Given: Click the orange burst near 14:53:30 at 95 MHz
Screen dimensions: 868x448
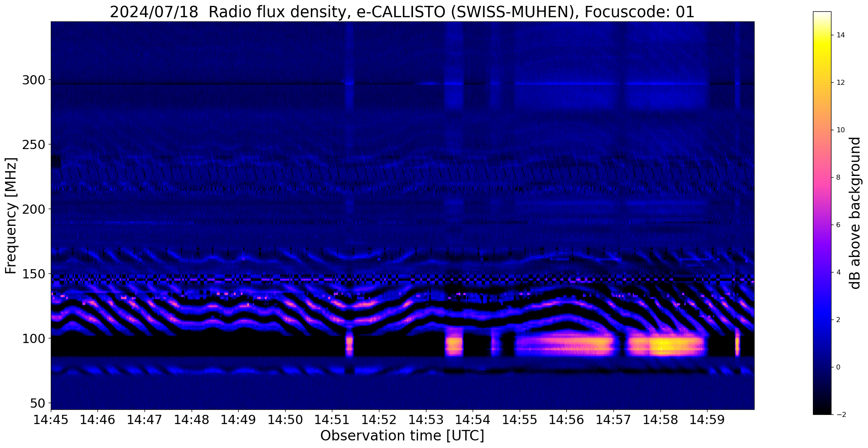Looking at the screenshot, I should tap(454, 344).
